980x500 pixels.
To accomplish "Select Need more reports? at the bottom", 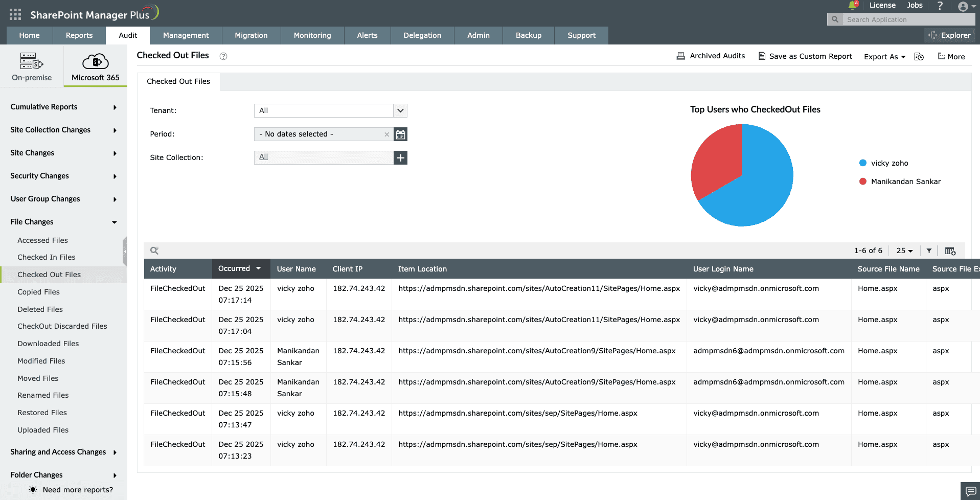I will [x=77, y=489].
